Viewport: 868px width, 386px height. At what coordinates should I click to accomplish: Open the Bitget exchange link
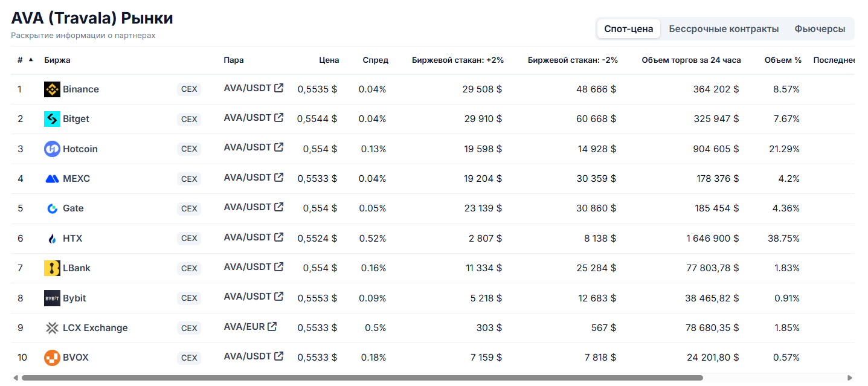(x=76, y=119)
